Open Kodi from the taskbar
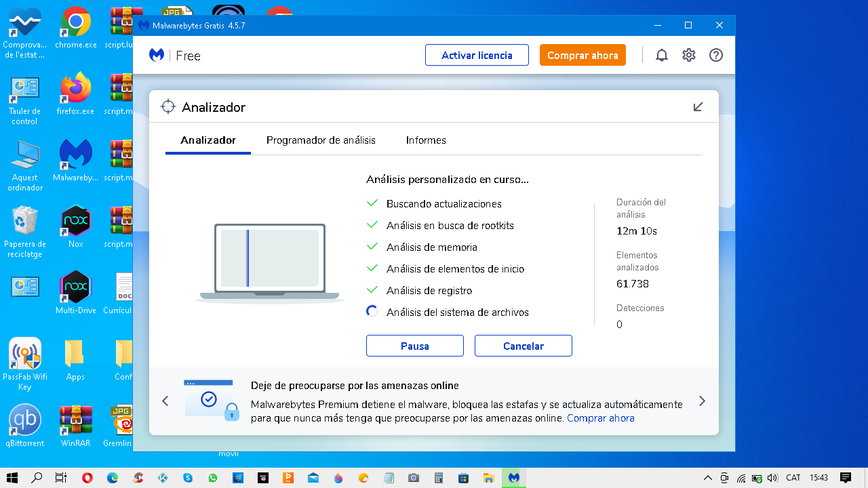868x488 pixels. pyautogui.click(x=163, y=478)
